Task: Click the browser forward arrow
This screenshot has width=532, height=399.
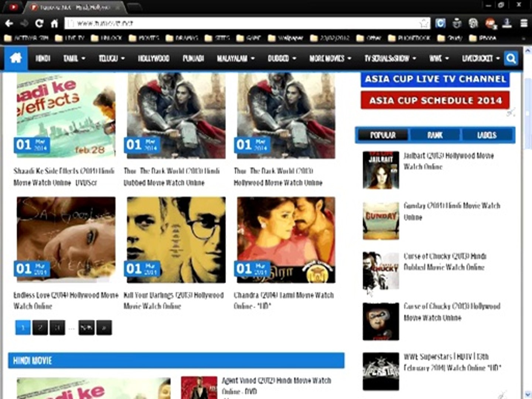Action: pyautogui.click(x=24, y=23)
